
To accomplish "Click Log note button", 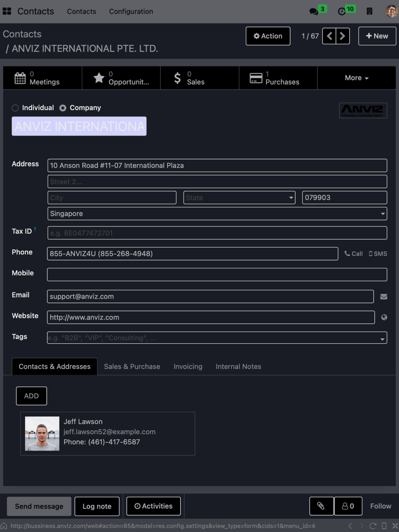I will 97,506.
